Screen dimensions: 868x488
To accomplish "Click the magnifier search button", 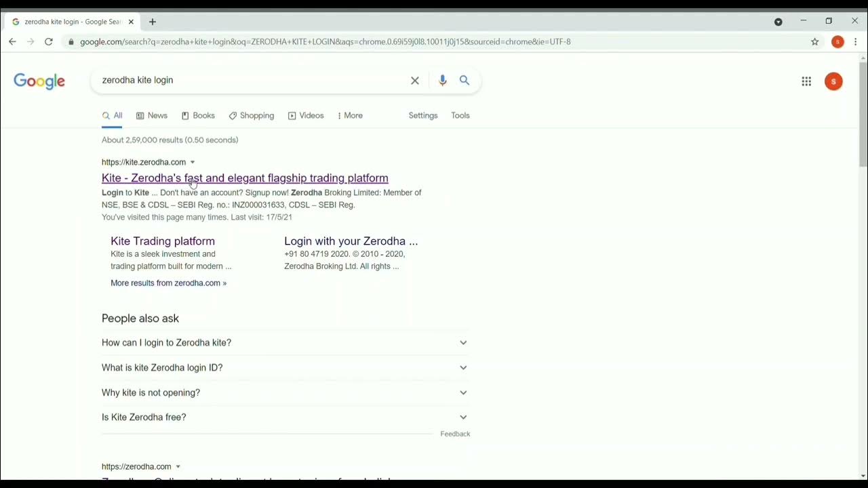I will point(465,81).
